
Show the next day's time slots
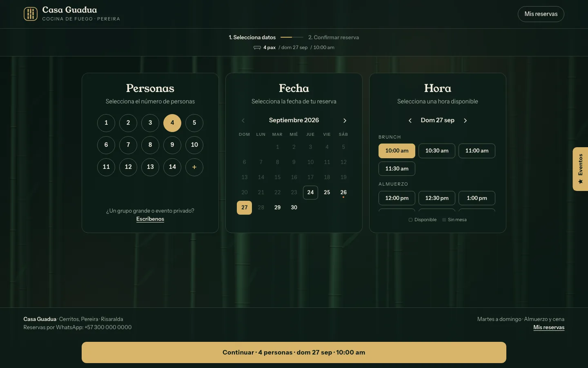tap(465, 120)
